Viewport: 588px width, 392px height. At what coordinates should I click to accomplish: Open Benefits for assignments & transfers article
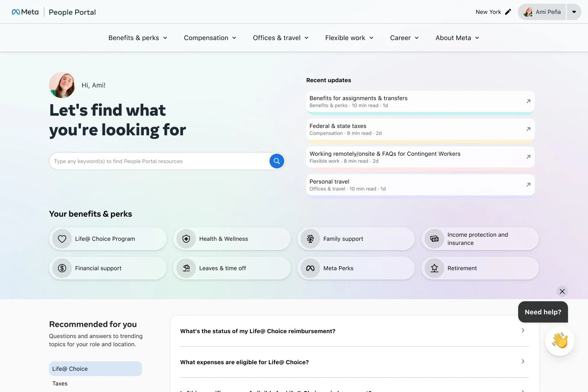[x=420, y=101]
